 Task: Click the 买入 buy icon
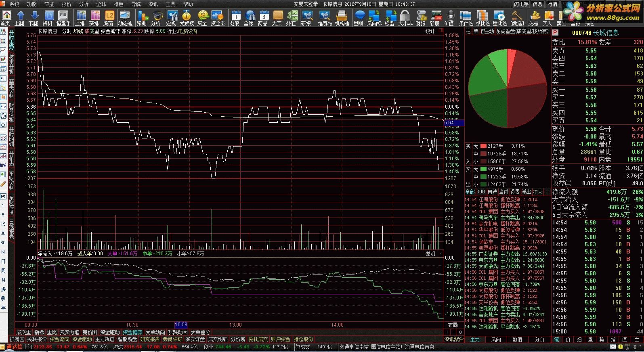(x=548, y=18)
